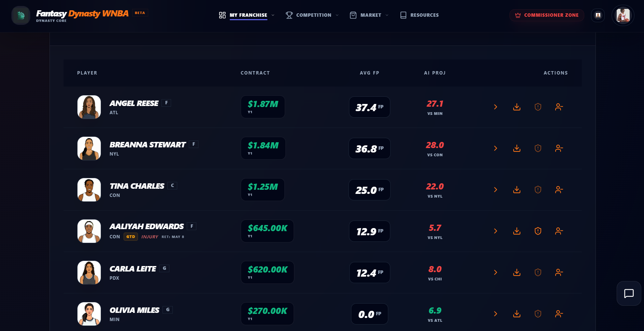Click the 37.4 FP average value
Screen dimensions: 644x331
point(369,107)
